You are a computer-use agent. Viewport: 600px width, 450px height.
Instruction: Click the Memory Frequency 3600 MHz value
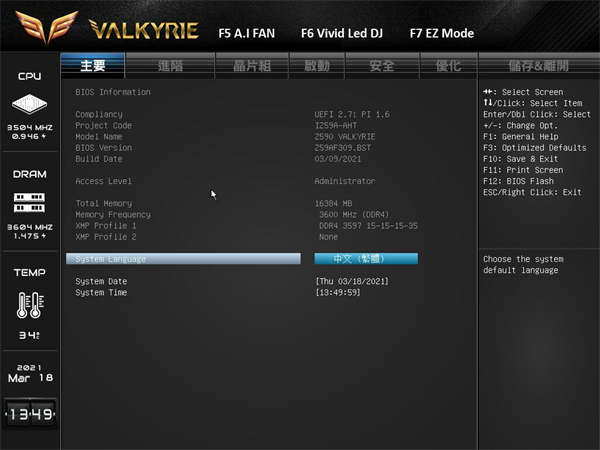(354, 215)
